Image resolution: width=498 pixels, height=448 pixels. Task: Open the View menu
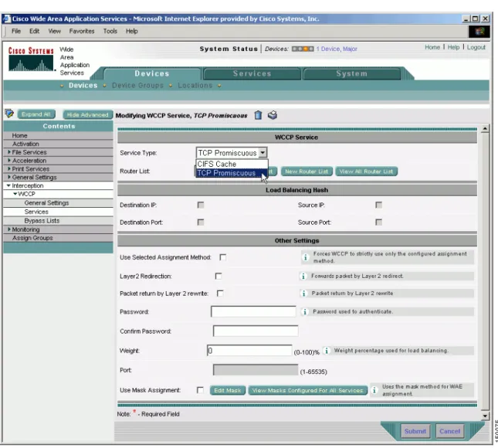coord(54,31)
